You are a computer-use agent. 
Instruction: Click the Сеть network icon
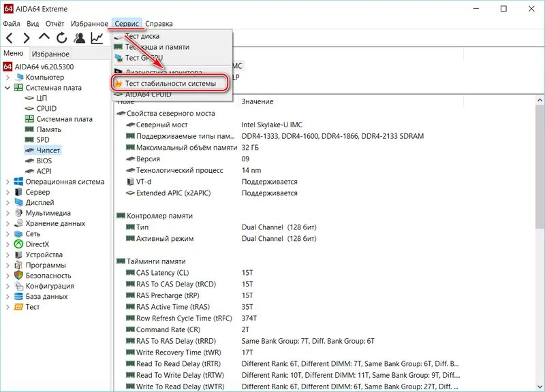click(x=18, y=233)
